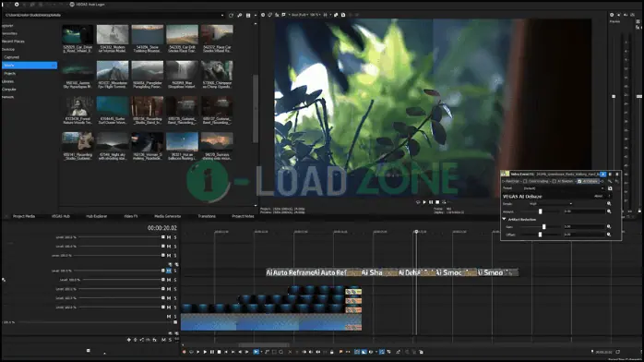Click the Amount slider handle in AI Dehaze
Screen dimensions: 644x362
click(x=541, y=211)
